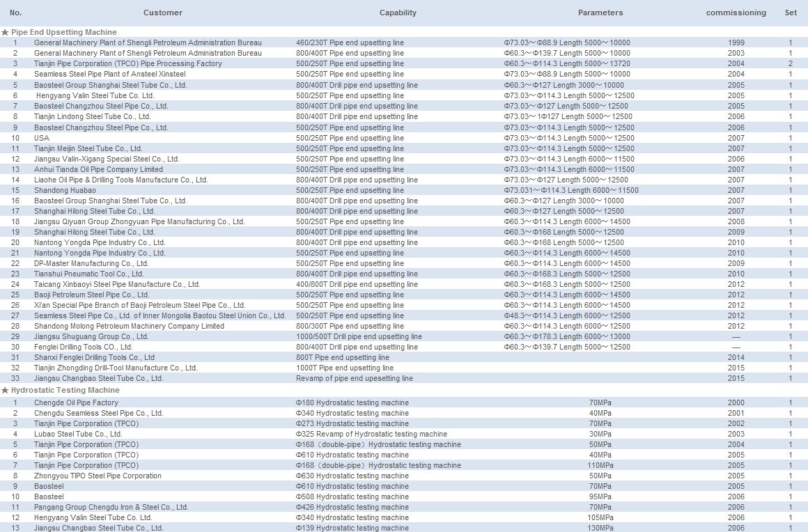
Task: Select "800/300T Pipe end upsetting line"
Action: 350,326
